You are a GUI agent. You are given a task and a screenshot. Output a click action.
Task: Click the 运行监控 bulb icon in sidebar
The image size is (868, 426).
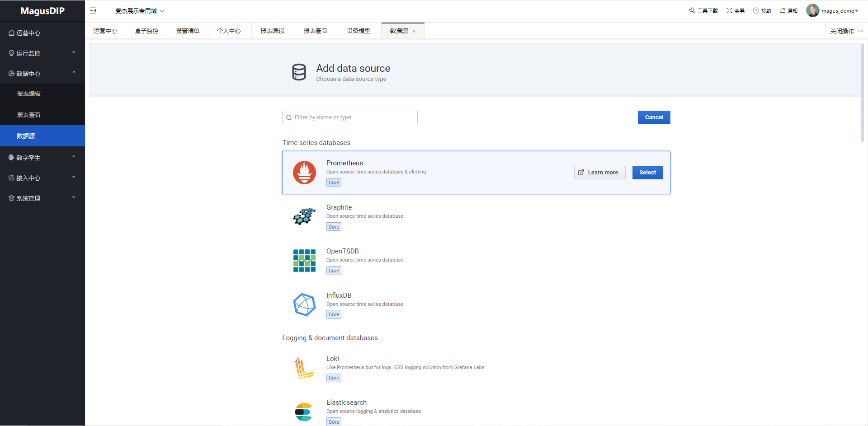click(x=12, y=53)
